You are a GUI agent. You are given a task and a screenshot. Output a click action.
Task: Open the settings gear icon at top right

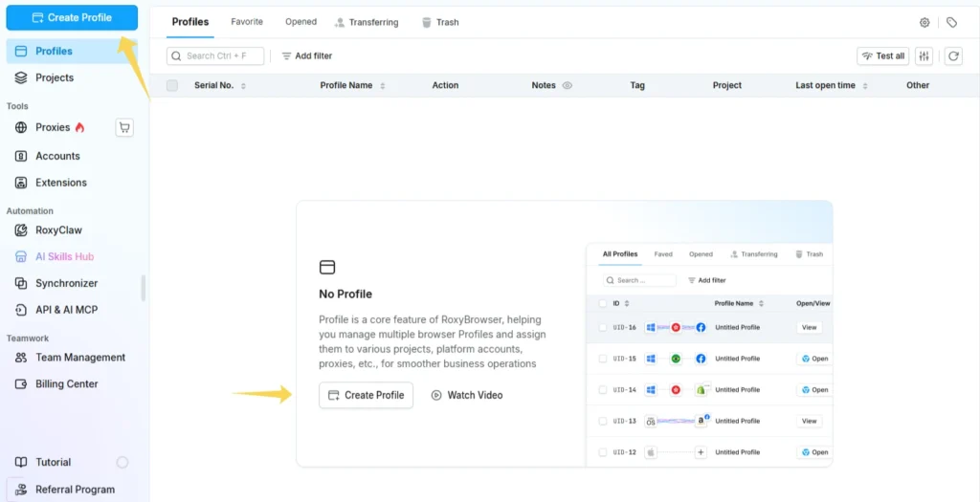click(924, 23)
